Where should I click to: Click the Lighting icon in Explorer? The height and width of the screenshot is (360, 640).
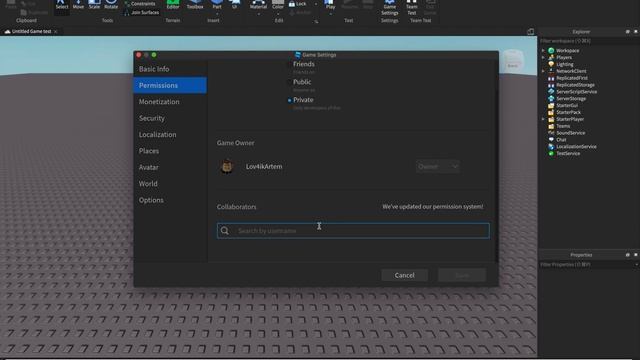pos(551,64)
